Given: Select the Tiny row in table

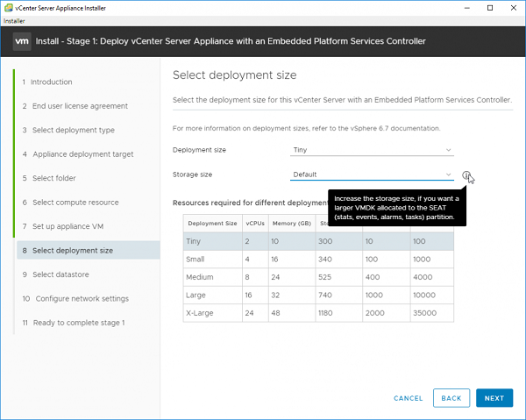Looking at the screenshot, I should click(318, 241).
